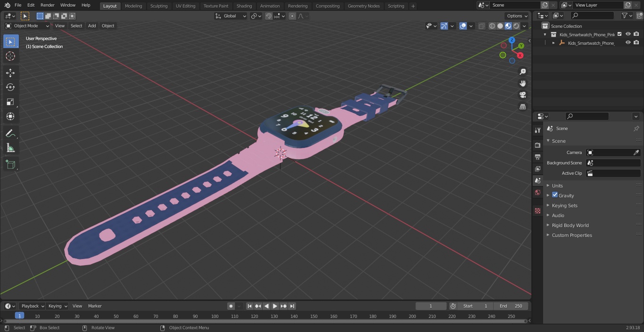Hide Kids_Smartwatch_Phone_Pink collection with eye icon
Screen dimensions: 644x332
pos(628,34)
